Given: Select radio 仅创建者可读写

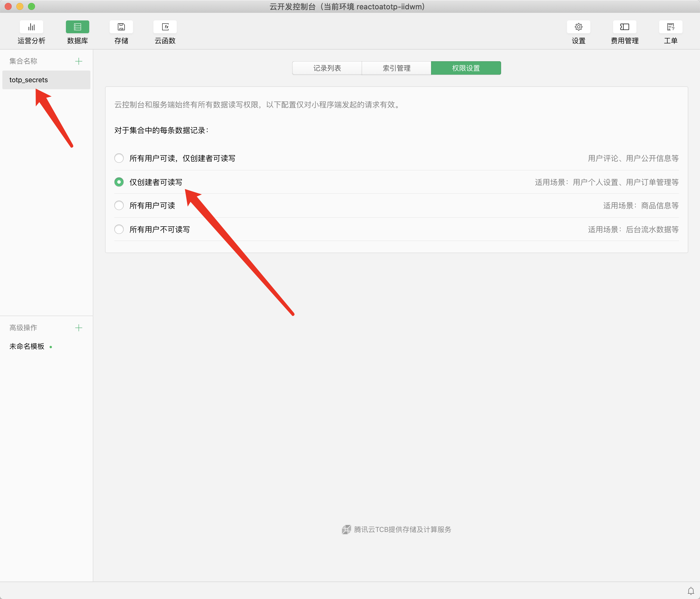Looking at the screenshot, I should coord(119,182).
